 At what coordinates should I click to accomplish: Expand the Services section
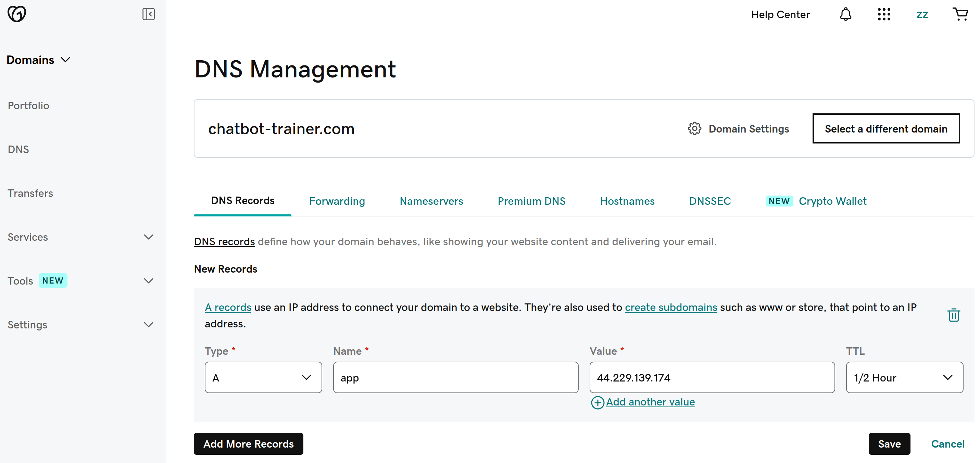click(x=148, y=237)
